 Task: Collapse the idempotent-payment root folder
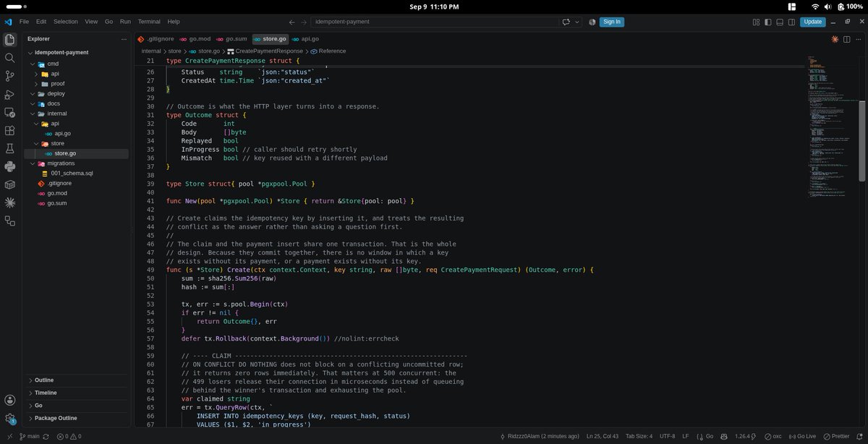tap(78, 53)
